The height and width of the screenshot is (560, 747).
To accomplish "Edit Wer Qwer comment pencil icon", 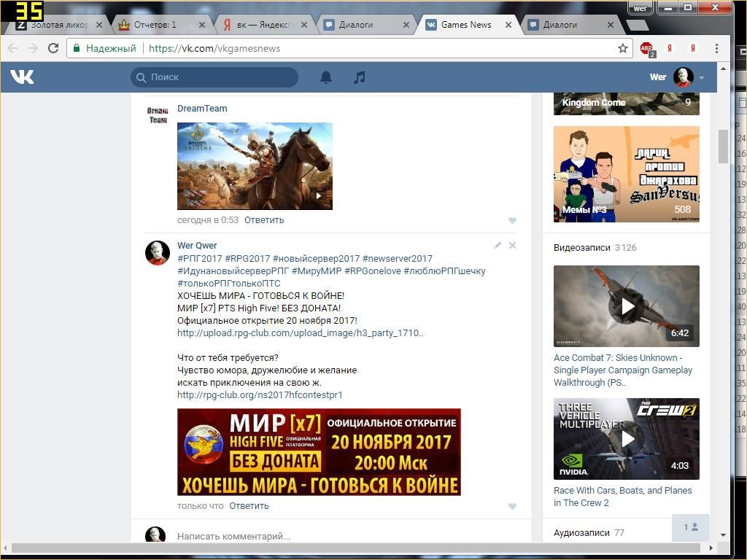I will tap(498, 245).
